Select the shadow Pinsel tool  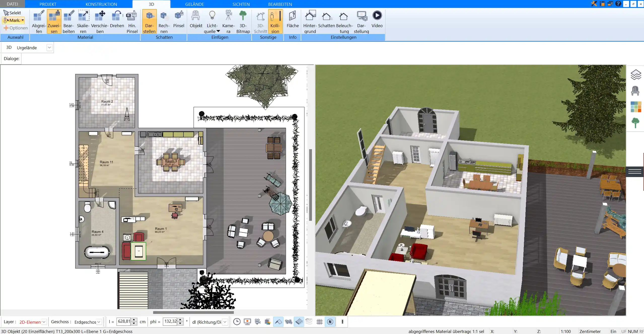coord(179,19)
